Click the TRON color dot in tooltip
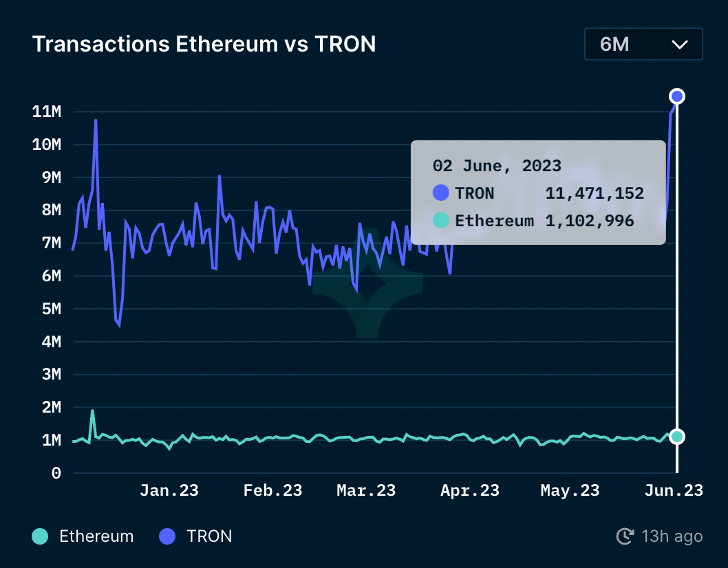Image resolution: width=728 pixels, height=568 pixels. click(x=440, y=193)
